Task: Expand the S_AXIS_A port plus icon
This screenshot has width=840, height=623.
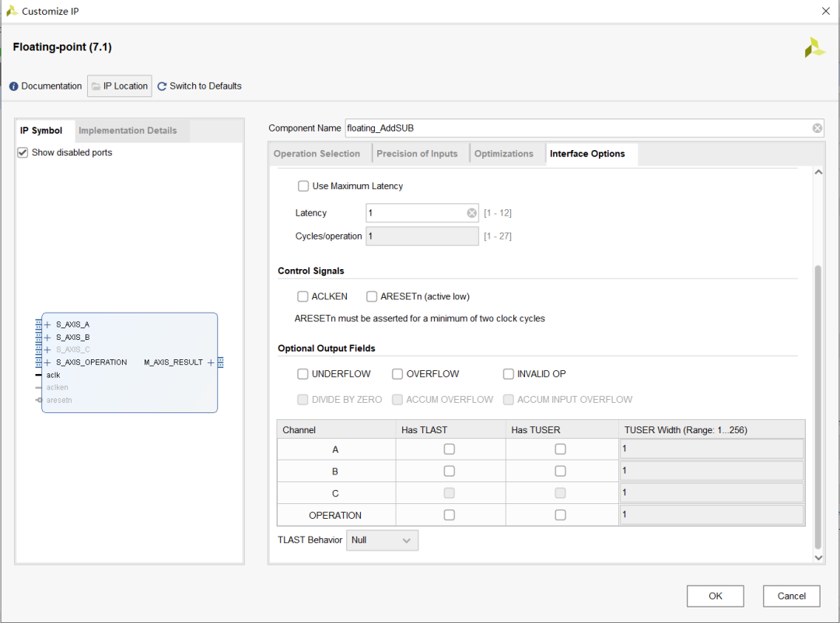Action: coord(47,324)
